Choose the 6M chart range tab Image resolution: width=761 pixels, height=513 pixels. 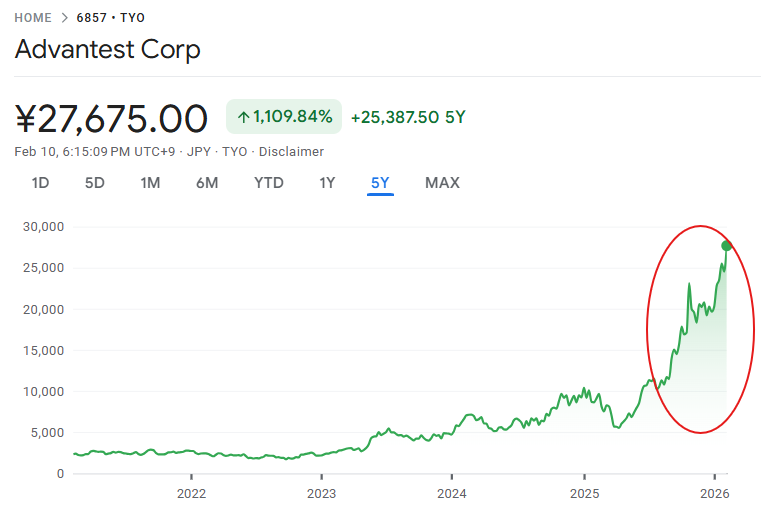point(207,183)
